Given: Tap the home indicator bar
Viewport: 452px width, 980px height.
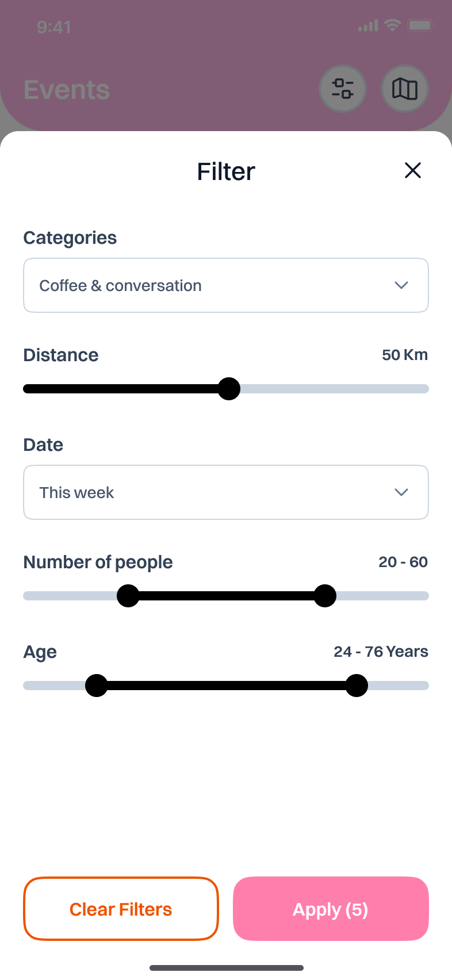Looking at the screenshot, I should 226,968.
